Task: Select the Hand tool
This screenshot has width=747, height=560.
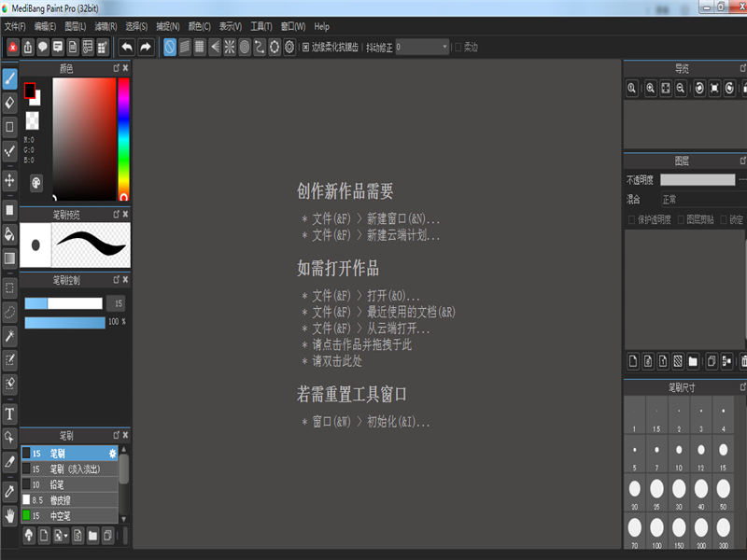Action: point(9,515)
